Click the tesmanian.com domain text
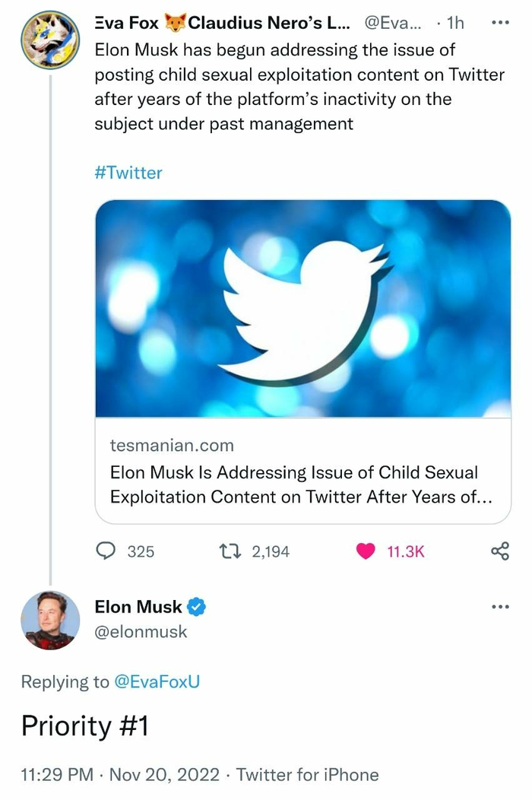Image resolution: width=532 pixels, height=800 pixels. [172, 445]
